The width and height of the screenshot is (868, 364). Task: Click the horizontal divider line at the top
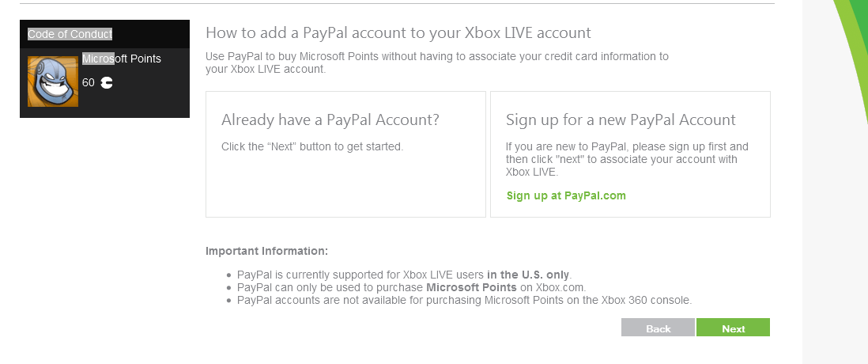[397, 4]
